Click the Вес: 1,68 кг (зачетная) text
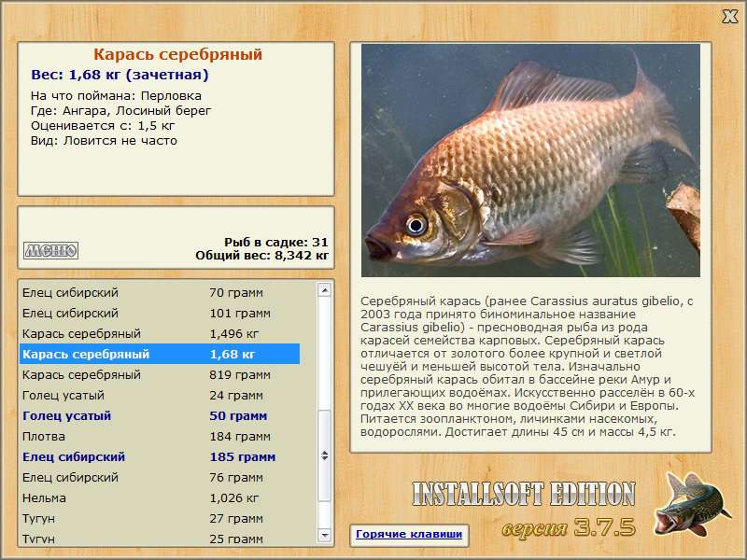Viewport: 747px width, 560px height. [120, 75]
